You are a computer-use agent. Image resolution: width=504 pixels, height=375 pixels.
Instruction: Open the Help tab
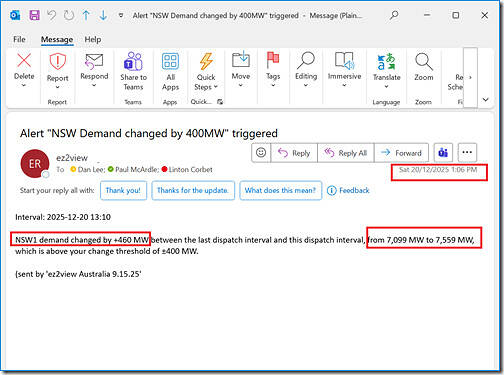pos(93,39)
